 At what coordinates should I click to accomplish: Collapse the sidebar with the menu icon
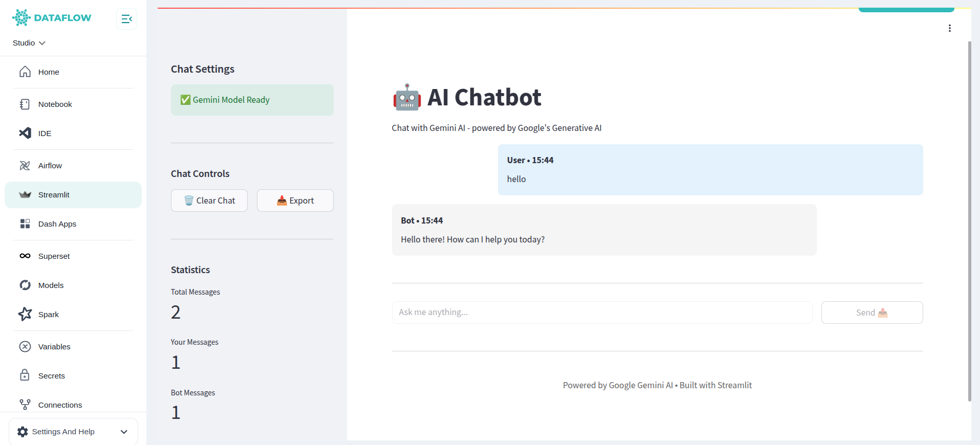pyautogui.click(x=126, y=19)
